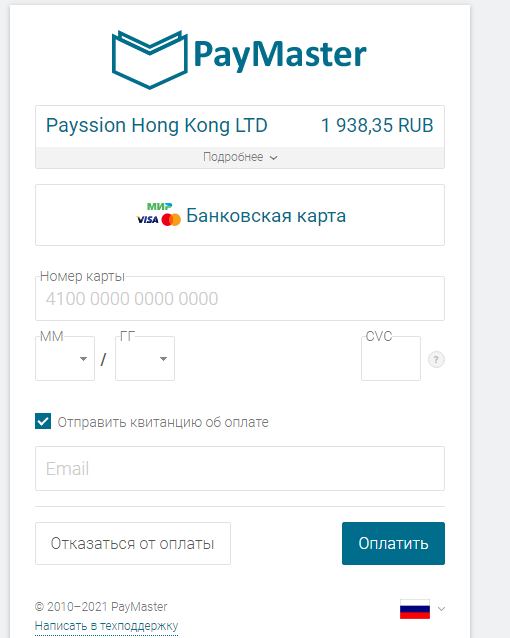Image resolution: width=510 pixels, height=638 pixels.
Task: Click the Оплатить pay button
Action: tap(393, 544)
